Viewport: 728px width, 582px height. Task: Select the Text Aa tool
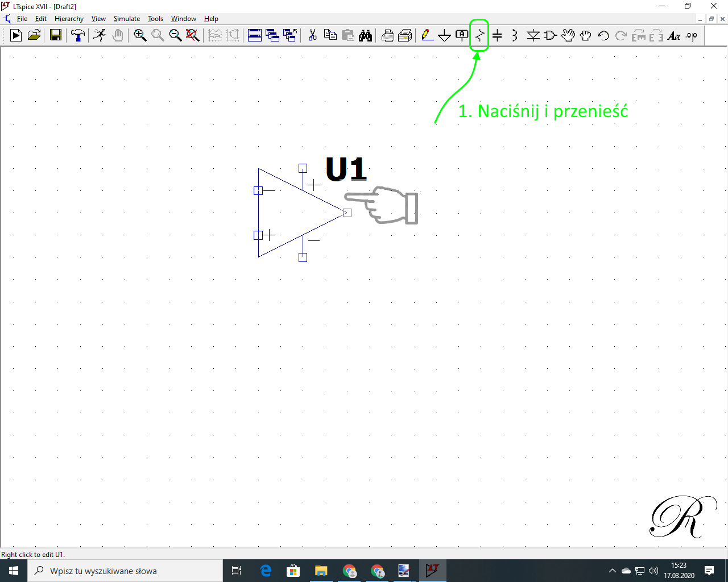tap(674, 36)
